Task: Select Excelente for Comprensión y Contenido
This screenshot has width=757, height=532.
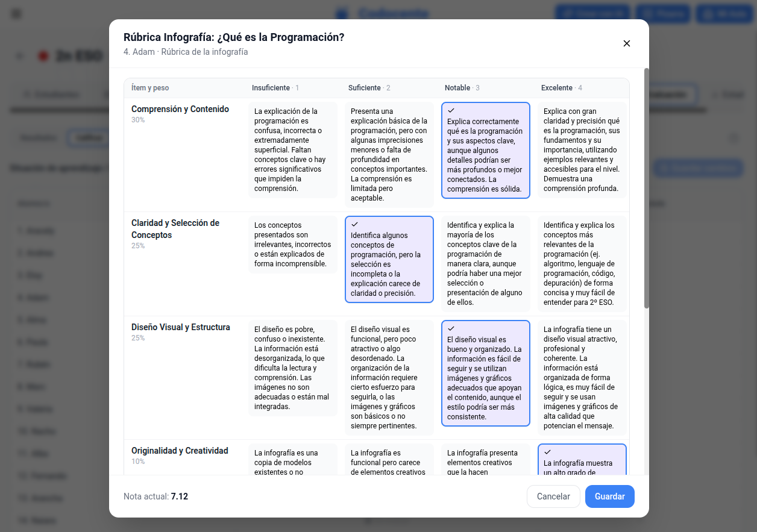Action: pyautogui.click(x=582, y=150)
